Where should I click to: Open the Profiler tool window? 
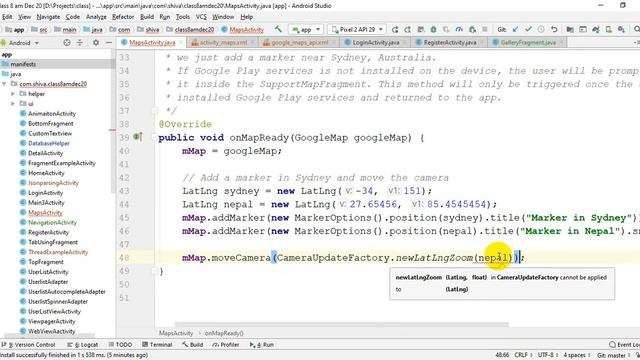click(x=226, y=344)
